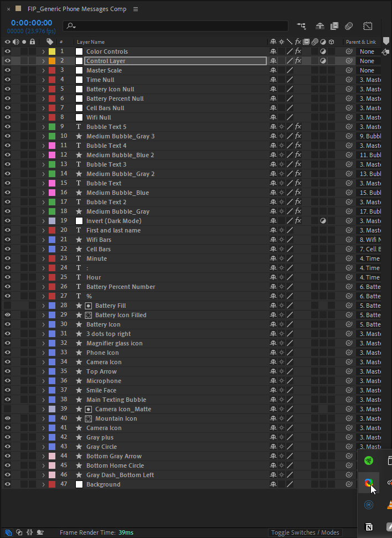Click the Render Time pane icon

click(x=40, y=532)
